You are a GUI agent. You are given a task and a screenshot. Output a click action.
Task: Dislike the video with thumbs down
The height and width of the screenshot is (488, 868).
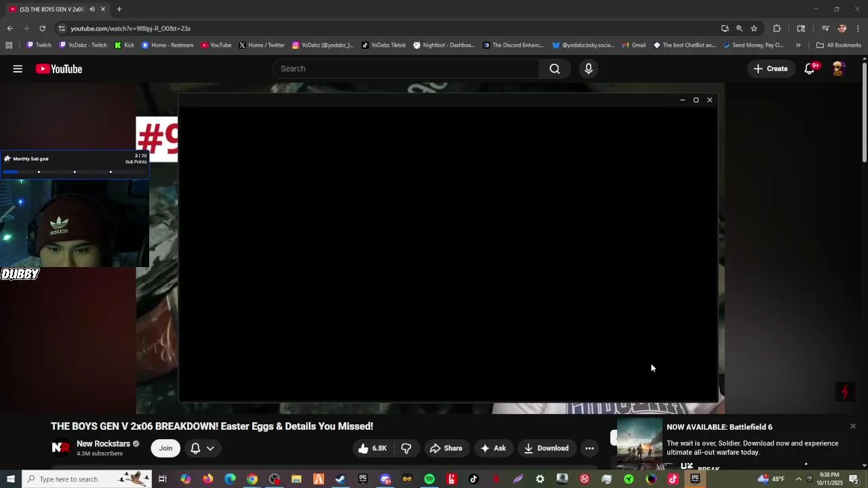406,448
